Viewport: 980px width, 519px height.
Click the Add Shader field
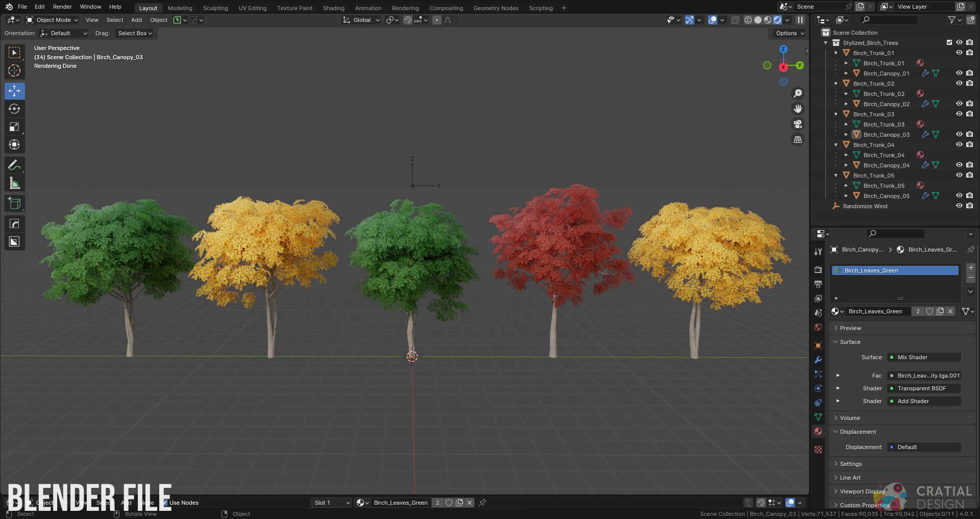click(x=924, y=401)
